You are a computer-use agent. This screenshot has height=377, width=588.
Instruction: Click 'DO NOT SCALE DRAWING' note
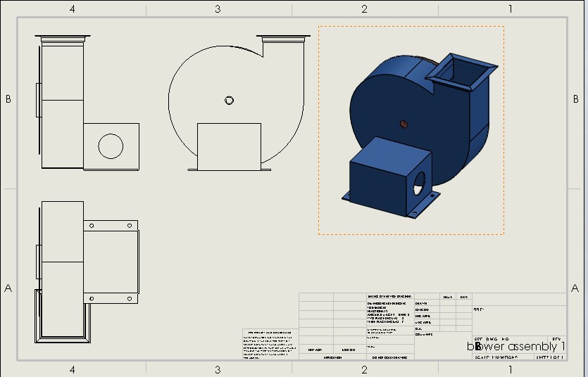pos(389,358)
